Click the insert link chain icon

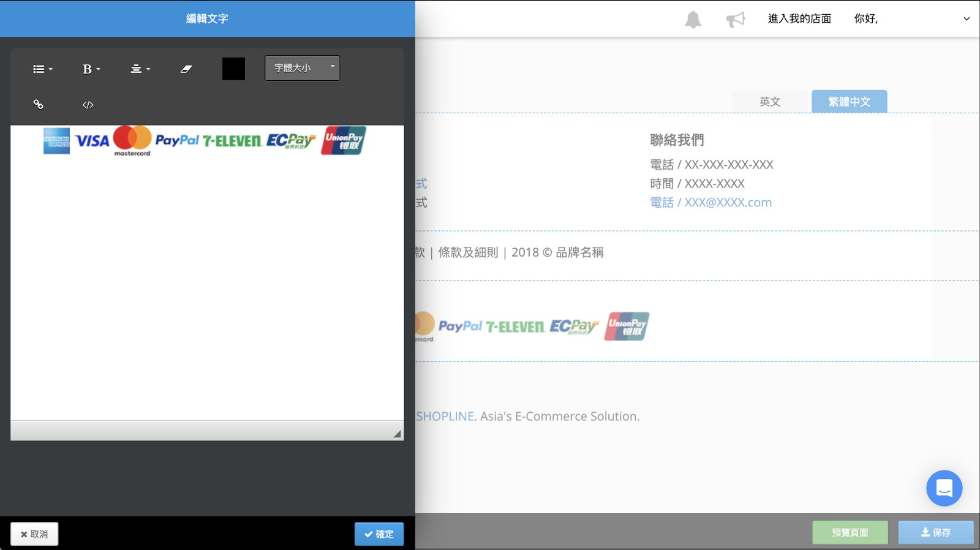(x=38, y=105)
